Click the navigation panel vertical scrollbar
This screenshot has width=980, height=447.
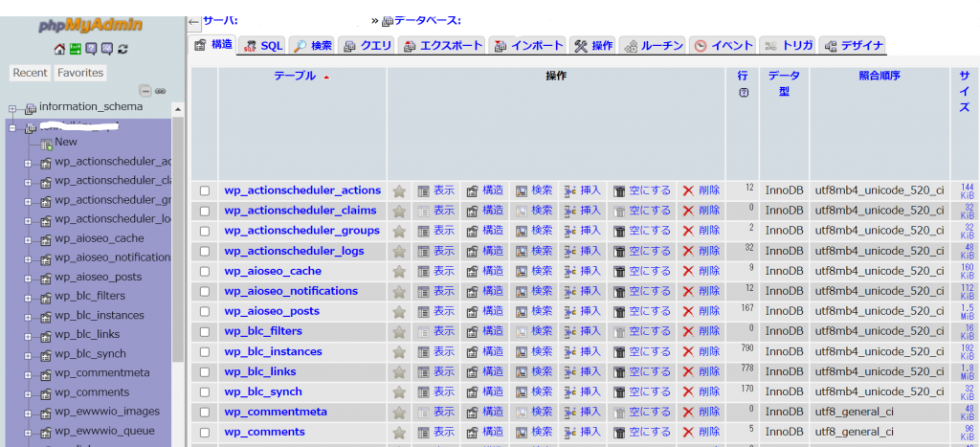[177, 237]
